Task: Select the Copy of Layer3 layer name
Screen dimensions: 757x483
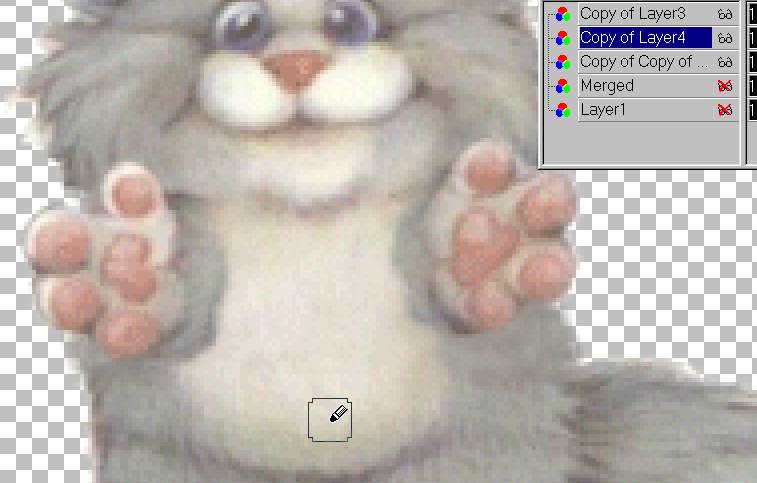Action: (x=632, y=14)
